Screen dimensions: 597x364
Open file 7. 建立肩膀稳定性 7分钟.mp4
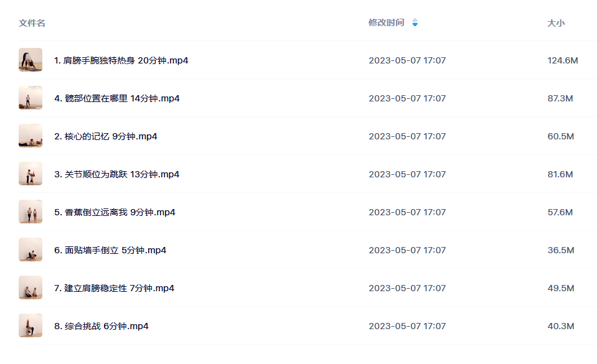(114, 288)
